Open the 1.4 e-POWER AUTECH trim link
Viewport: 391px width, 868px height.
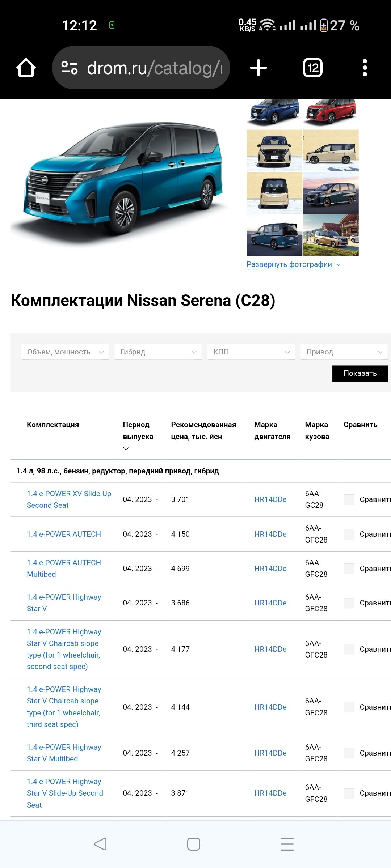64,534
